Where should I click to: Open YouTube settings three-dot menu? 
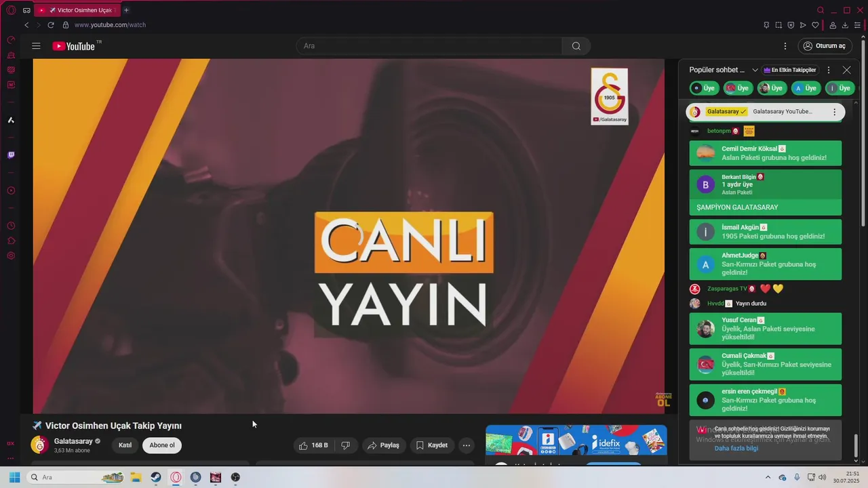pos(785,46)
